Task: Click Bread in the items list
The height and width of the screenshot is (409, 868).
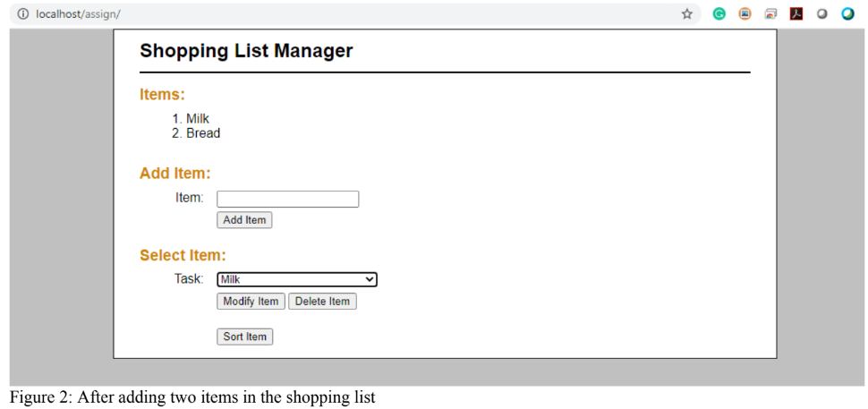Action: pyautogui.click(x=203, y=133)
